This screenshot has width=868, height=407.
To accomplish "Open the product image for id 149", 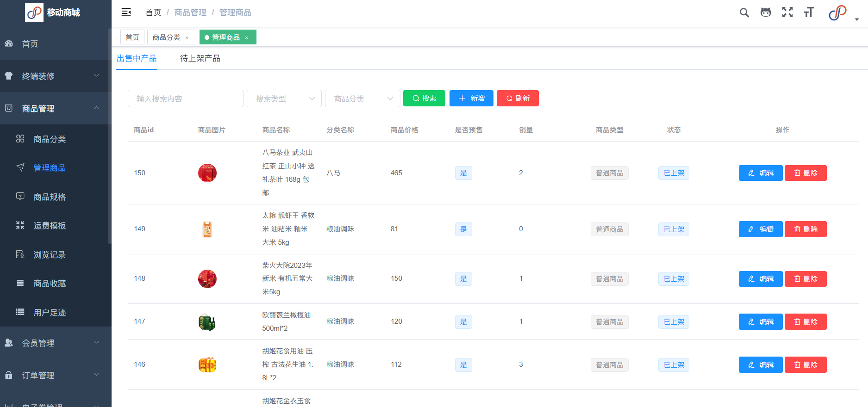I will click(207, 229).
